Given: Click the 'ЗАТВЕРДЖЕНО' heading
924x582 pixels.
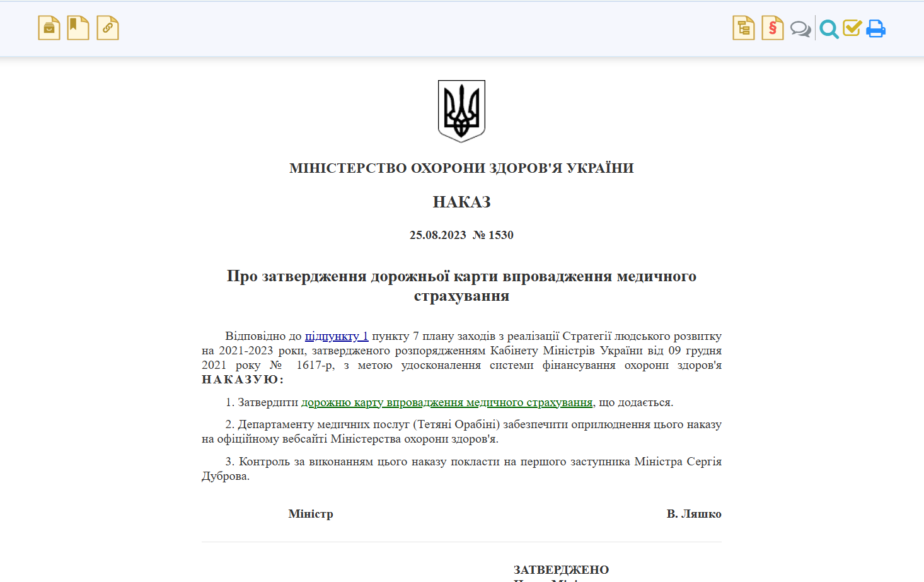Looking at the screenshot, I should point(562,570).
